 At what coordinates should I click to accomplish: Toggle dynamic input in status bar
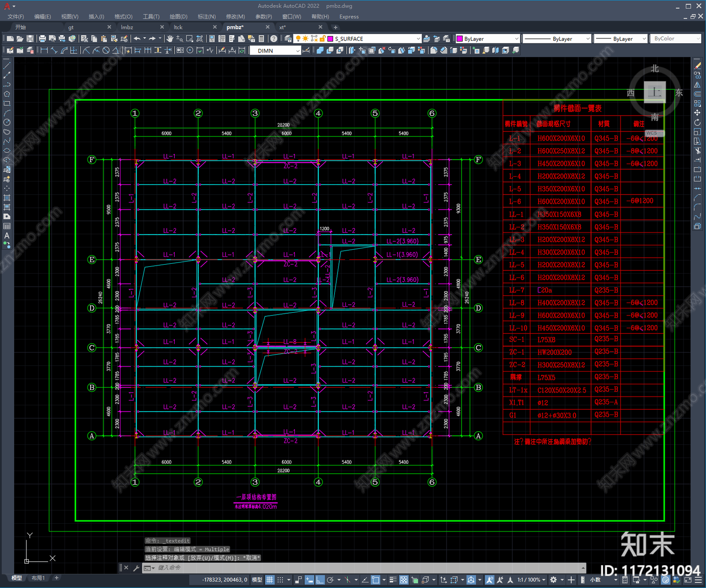click(x=309, y=580)
